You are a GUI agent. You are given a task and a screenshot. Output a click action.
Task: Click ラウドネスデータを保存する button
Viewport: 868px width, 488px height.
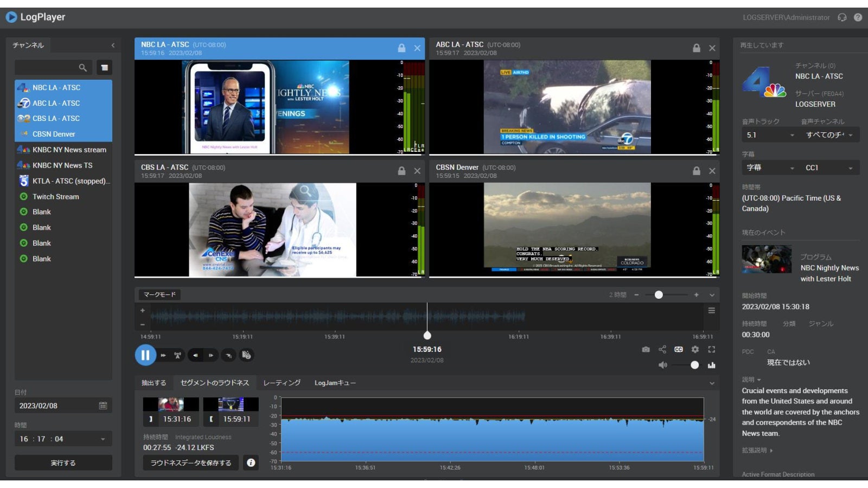pyautogui.click(x=191, y=463)
